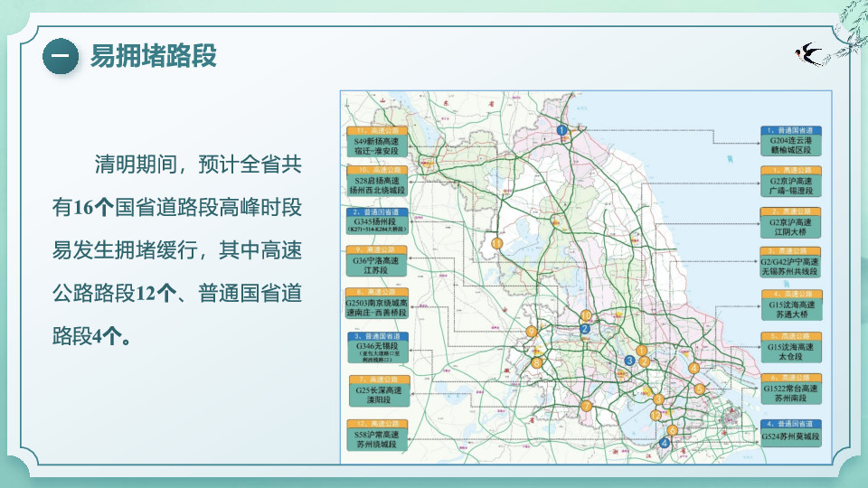This screenshot has width=868, height=488.
Task: Click blue map marker 4 at the bottom
Action: (665, 443)
